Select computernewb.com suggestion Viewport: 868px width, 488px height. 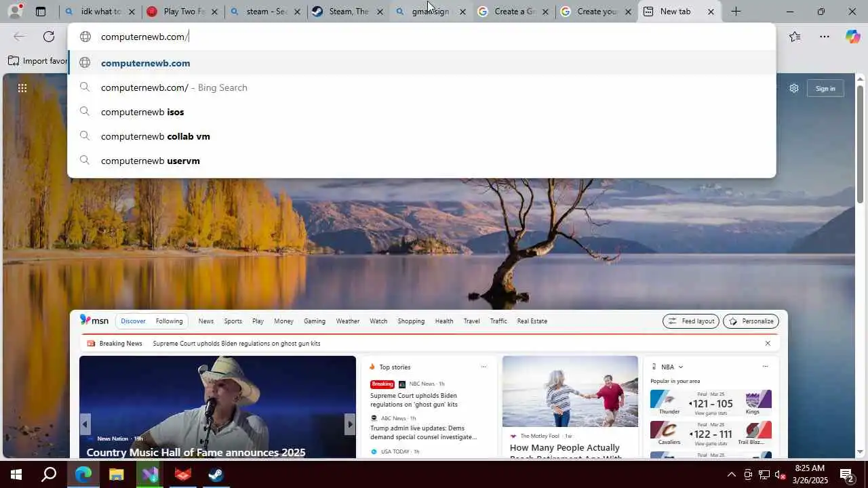[x=422, y=63]
